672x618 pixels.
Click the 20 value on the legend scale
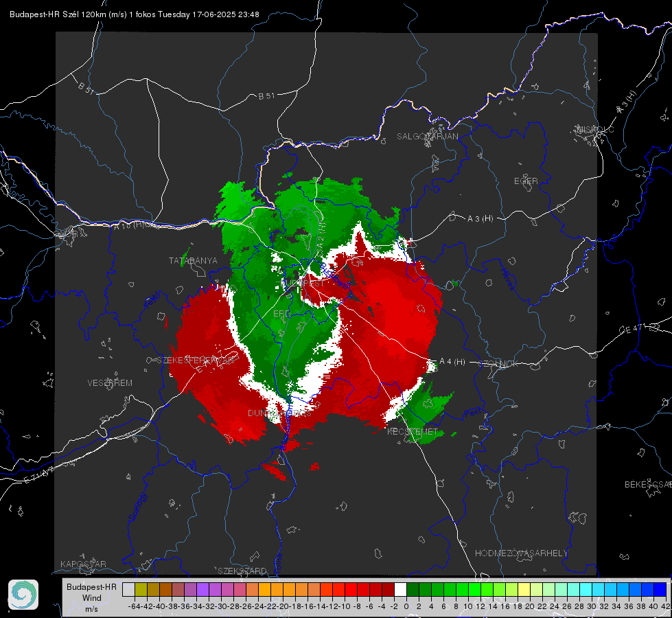point(530,606)
